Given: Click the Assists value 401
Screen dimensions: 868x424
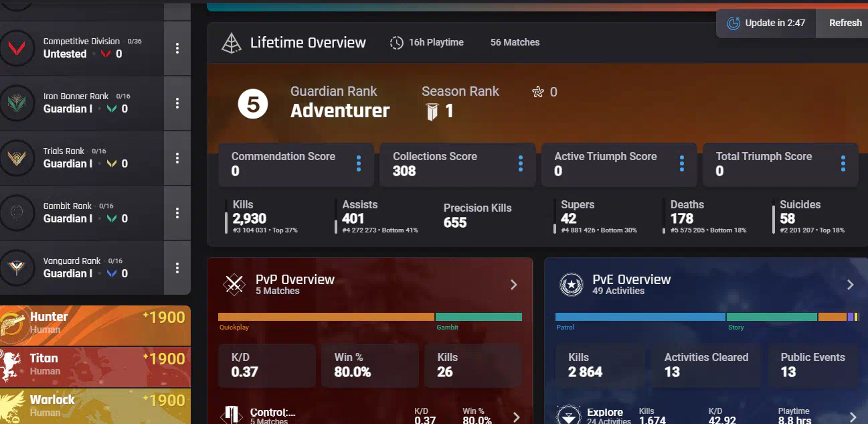Looking at the screenshot, I should pyautogui.click(x=353, y=218).
